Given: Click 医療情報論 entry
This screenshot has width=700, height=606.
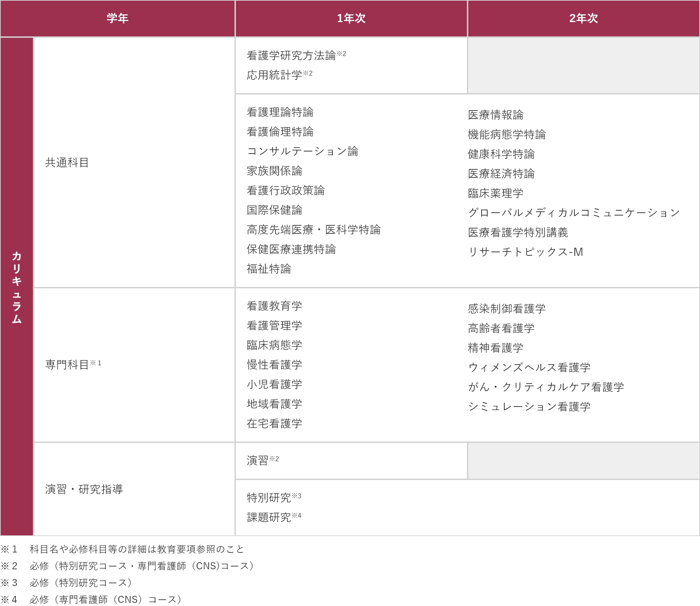Looking at the screenshot, I should coord(496,115).
